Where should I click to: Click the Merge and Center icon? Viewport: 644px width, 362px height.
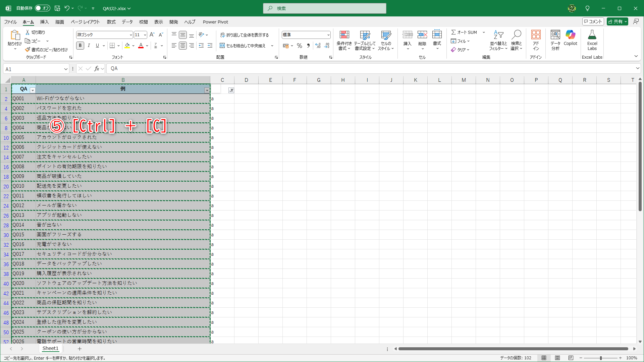(222, 46)
